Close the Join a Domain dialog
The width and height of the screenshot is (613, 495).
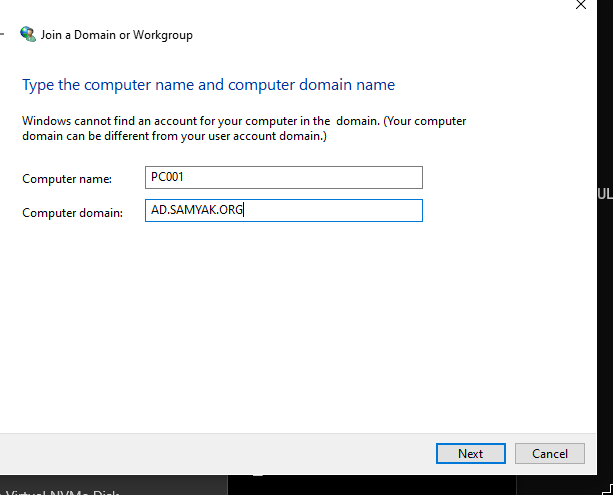pyautogui.click(x=581, y=5)
